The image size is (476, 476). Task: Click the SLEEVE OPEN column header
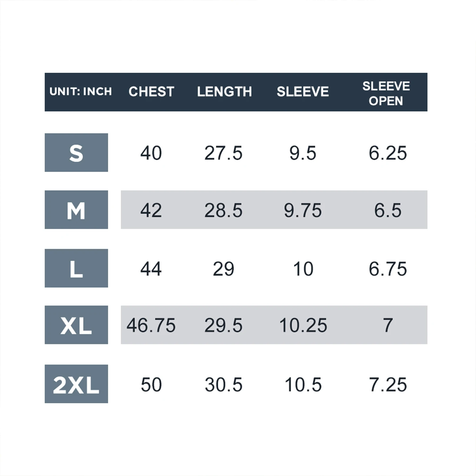pyautogui.click(x=386, y=93)
